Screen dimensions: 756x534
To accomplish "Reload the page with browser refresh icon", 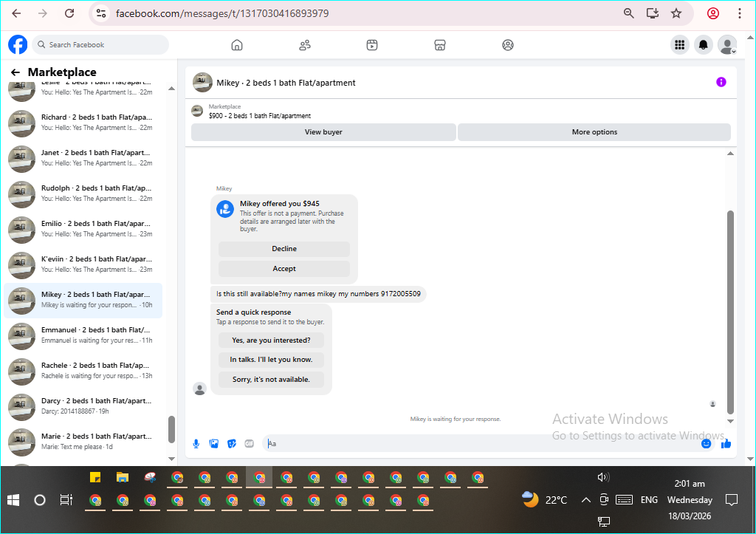I will point(69,13).
